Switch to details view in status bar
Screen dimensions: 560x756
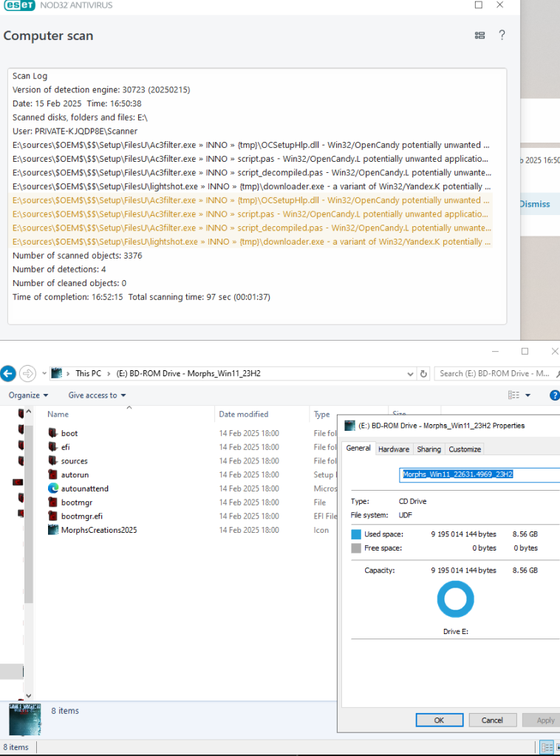click(x=547, y=747)
